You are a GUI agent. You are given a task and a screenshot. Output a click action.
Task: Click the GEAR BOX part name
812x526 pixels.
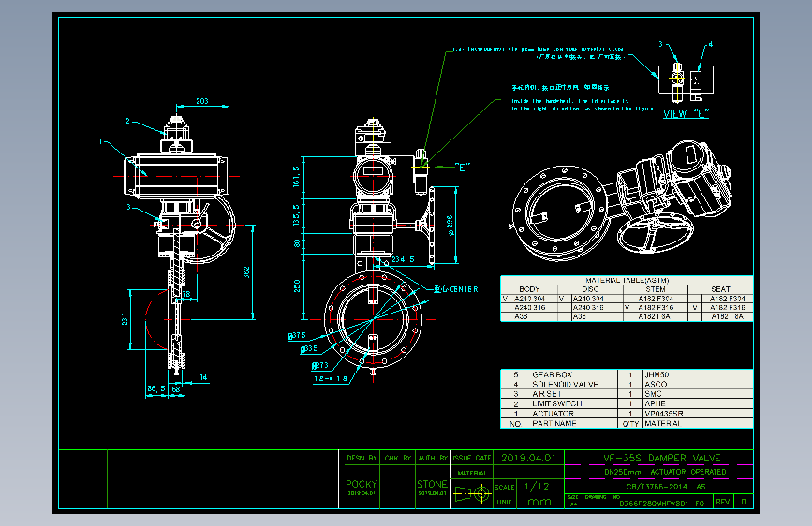[x=552, y=374]
